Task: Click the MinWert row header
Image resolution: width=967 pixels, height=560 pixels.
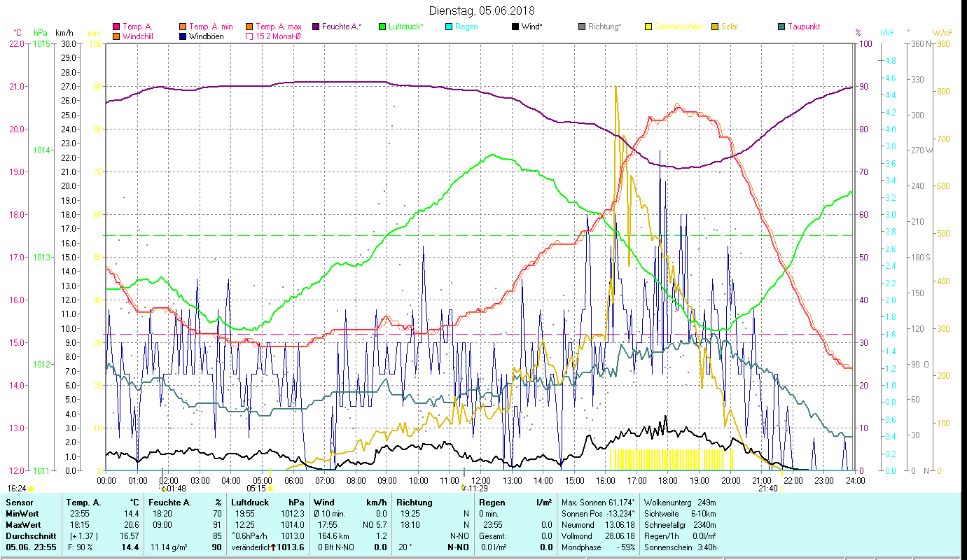Action: [23, 514]
